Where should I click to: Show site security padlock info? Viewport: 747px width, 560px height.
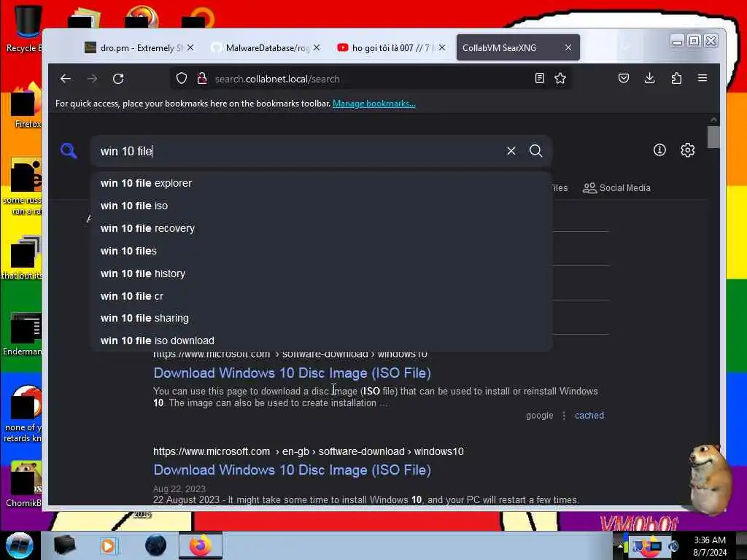tap(202, 79)
